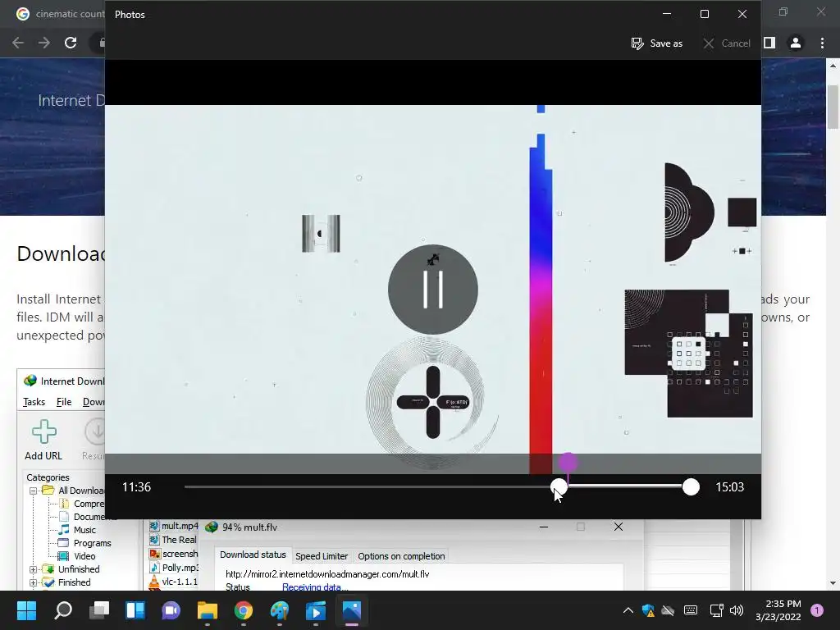Open the File menu in IDM
This screenshot has height=630, width=840.
click(64, 402)
